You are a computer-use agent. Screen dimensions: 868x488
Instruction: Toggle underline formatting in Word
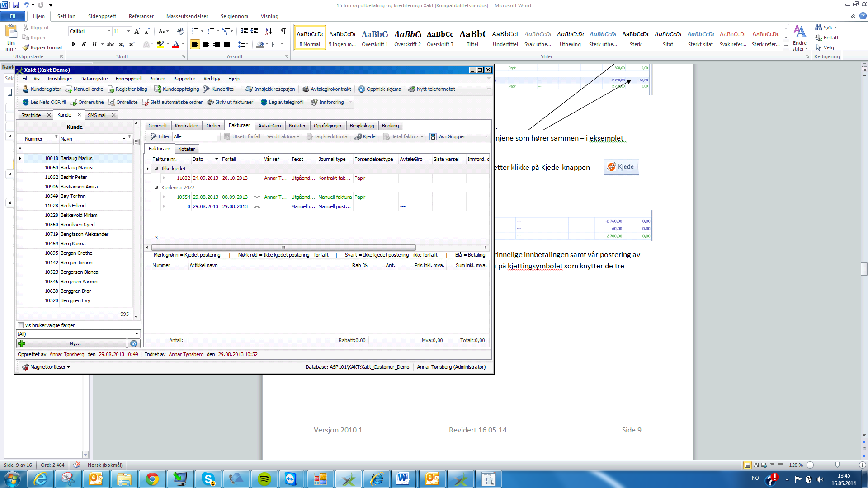(x=94, y=44)
